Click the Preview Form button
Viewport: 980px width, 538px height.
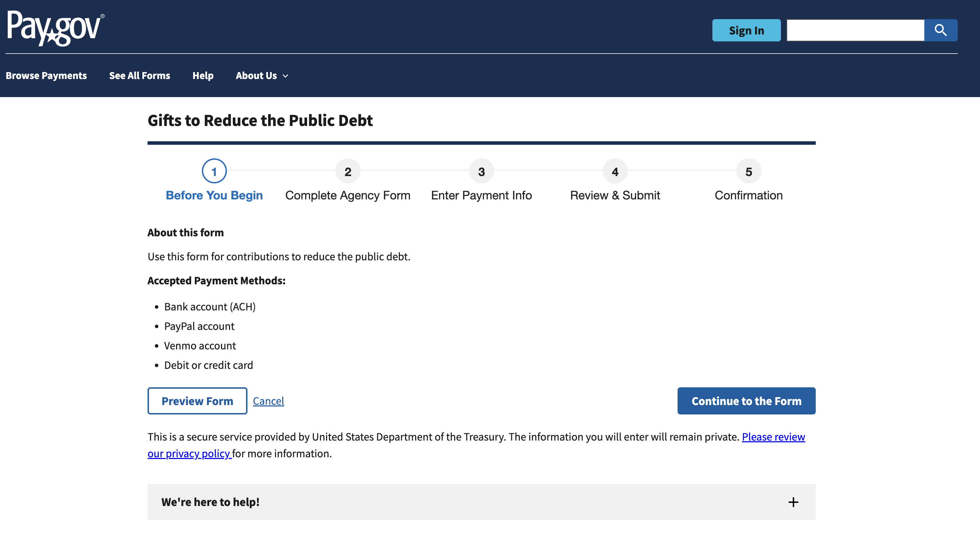point(197,401)
